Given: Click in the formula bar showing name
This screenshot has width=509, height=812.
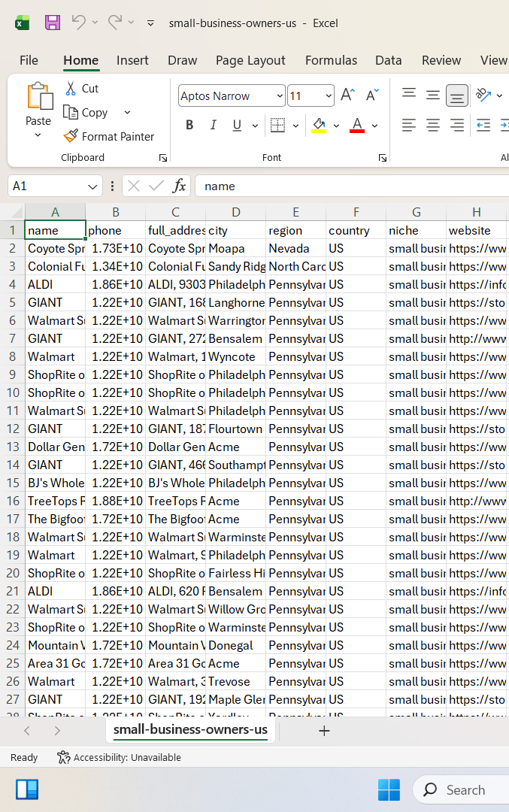Looking at the screenshot, I should (x=352, y=186).
